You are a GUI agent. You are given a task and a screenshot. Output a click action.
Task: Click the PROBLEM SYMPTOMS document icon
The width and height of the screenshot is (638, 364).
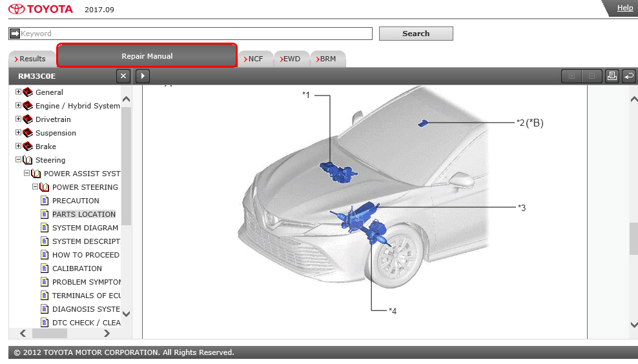(x=45, y=282)
